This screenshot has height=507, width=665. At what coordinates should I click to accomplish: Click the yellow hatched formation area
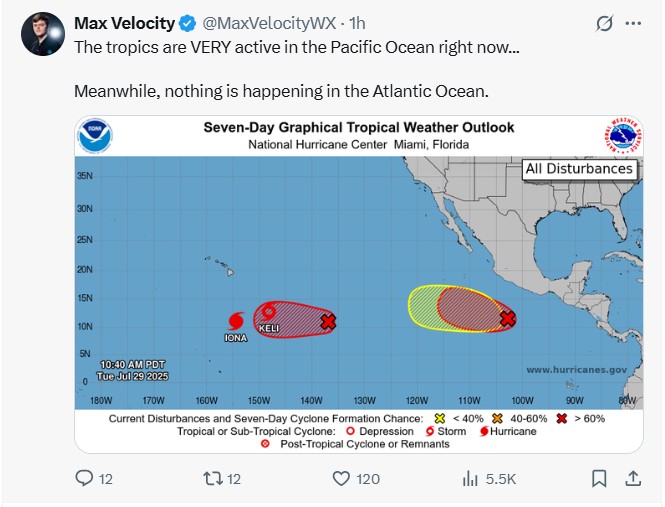[423, 307]
